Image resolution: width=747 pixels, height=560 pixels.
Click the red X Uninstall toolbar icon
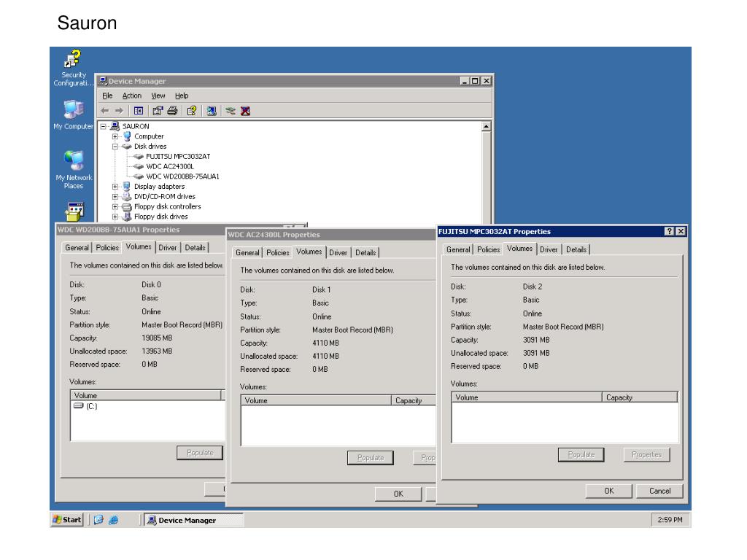pyautogui.click(x=245, y=111)
